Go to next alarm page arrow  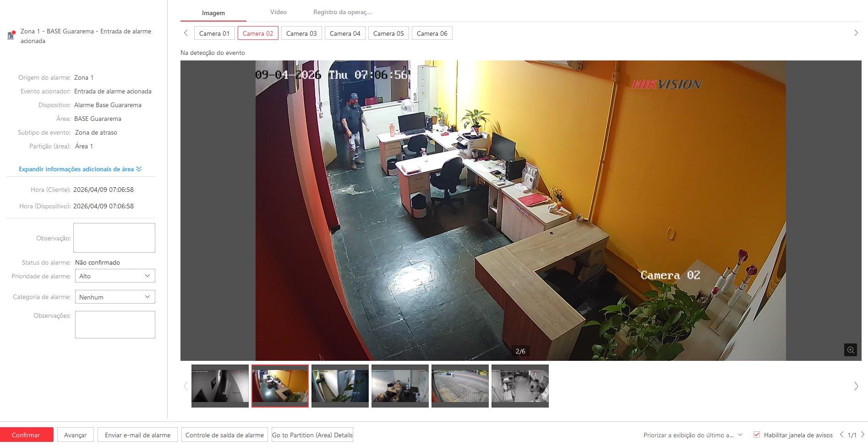863,435
